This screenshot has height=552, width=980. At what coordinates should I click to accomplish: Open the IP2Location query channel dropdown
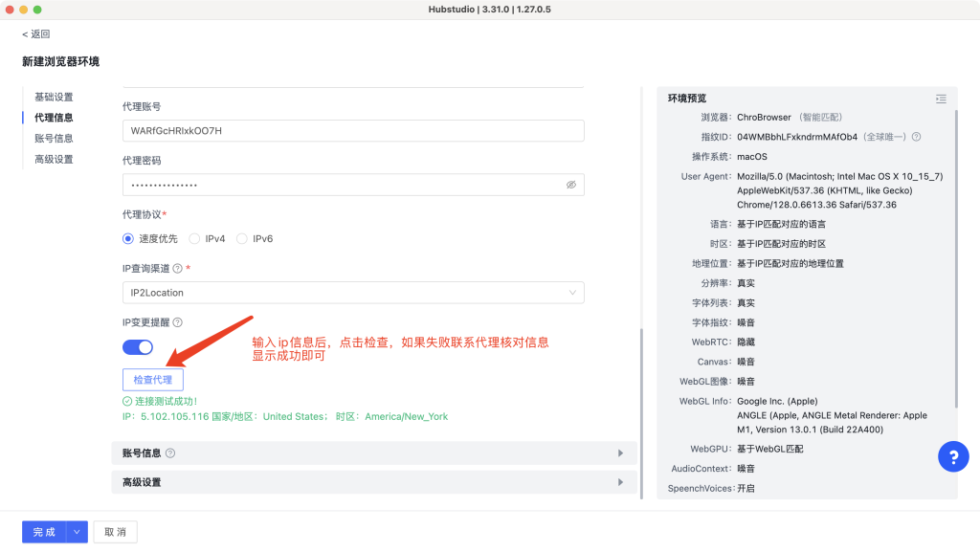click(x=353, y=293)
